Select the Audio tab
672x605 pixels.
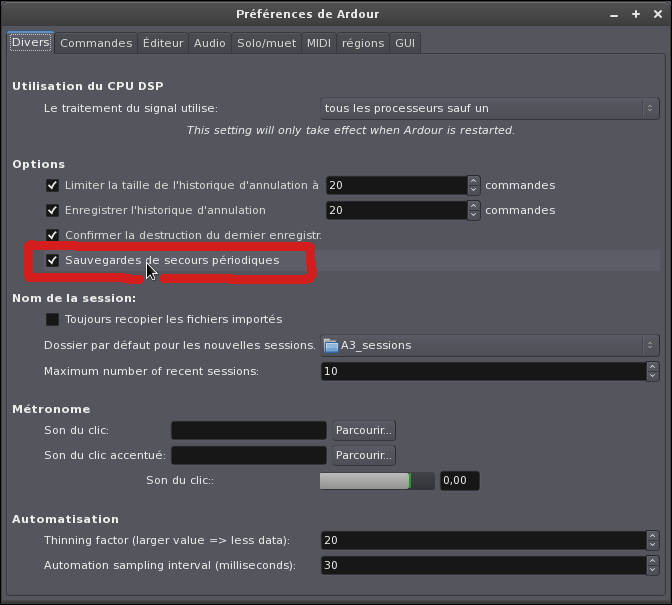point(210,43)
